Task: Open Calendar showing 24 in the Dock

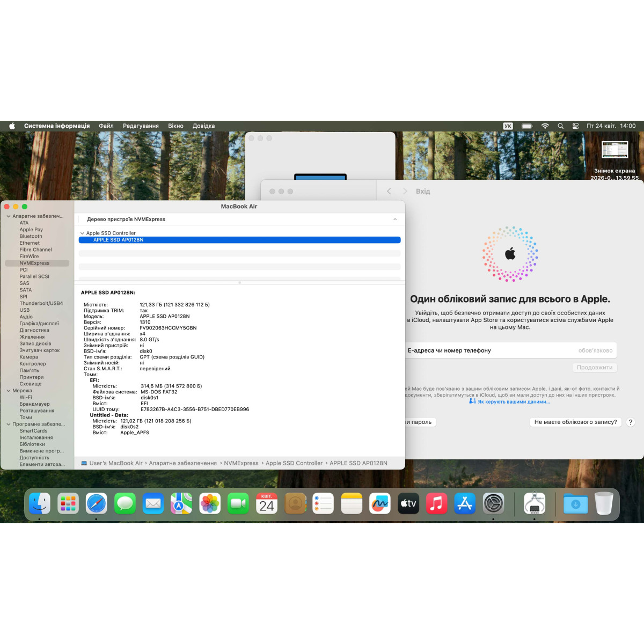Action: coord(267,503)
